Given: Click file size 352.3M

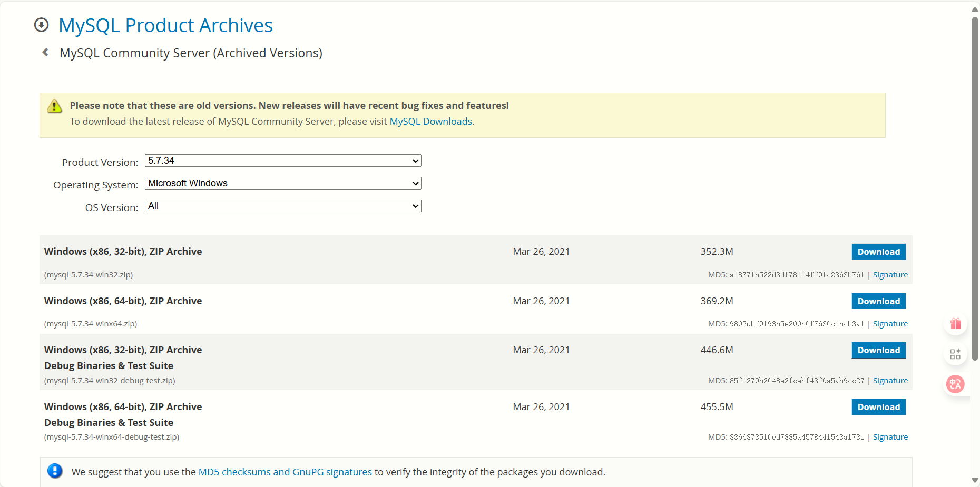Looking at the screenshot, I should pos(717,252).
